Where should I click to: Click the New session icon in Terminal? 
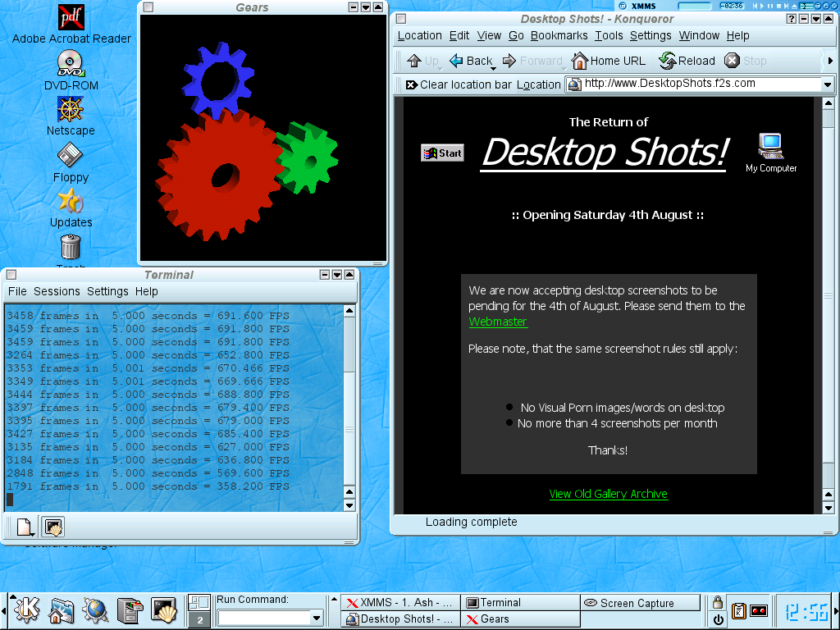[25, 527]
